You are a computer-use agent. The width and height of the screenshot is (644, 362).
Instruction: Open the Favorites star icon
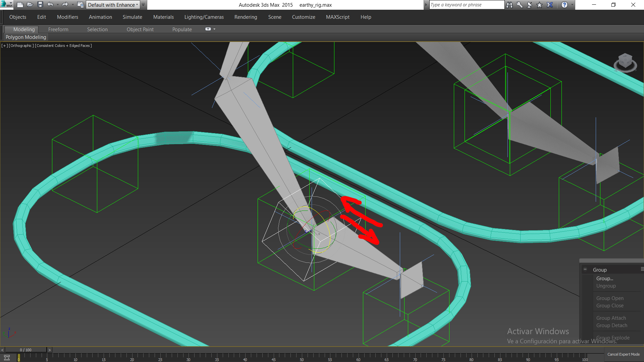[539, 5]
